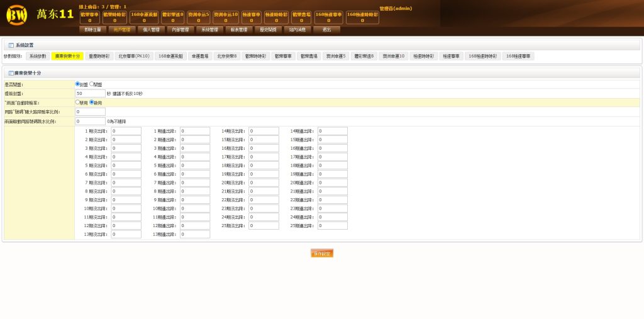Screen dimensions: 644x319
Task: Switch to the 歡樂時時彩 parameter tab
Action: (256, 57)
